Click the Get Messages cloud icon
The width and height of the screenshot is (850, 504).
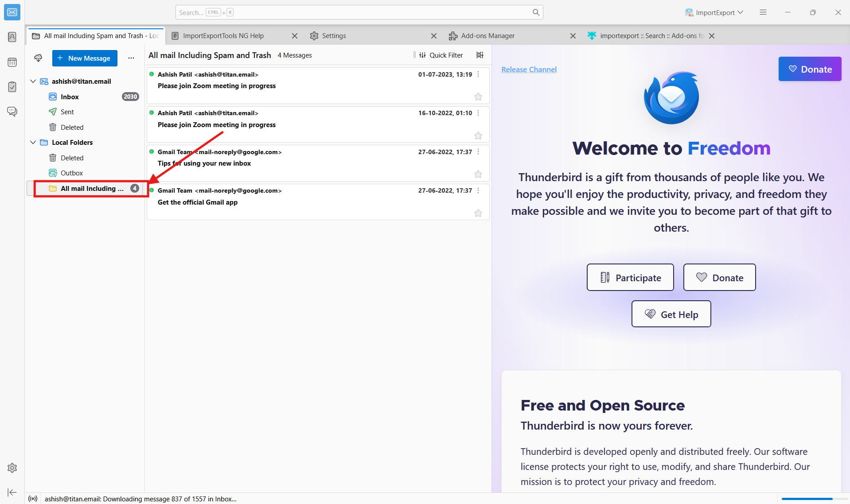click(x=38, y=58)
